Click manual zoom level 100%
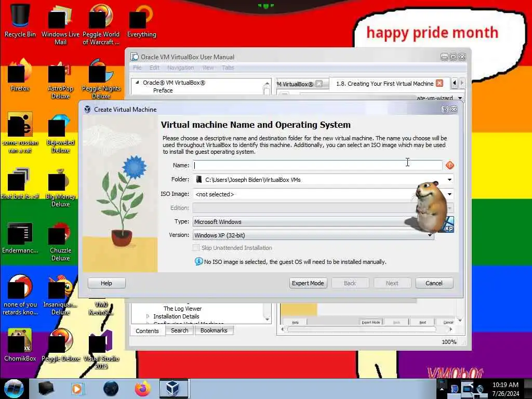The image size is (532, 399). coord(449,342)
